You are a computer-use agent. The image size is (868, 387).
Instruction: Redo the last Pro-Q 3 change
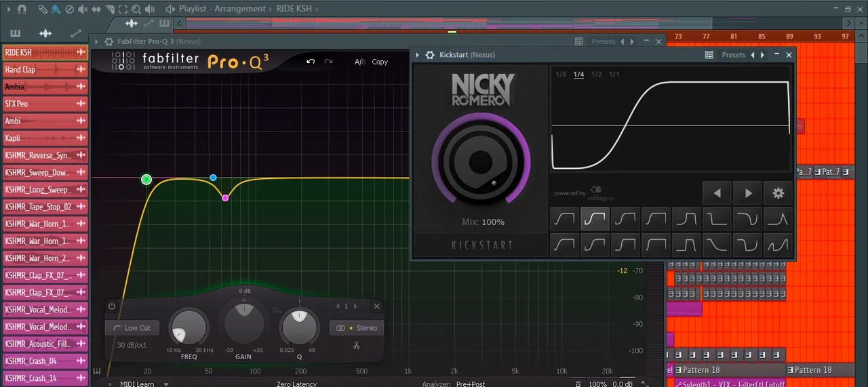pos(329,61)
